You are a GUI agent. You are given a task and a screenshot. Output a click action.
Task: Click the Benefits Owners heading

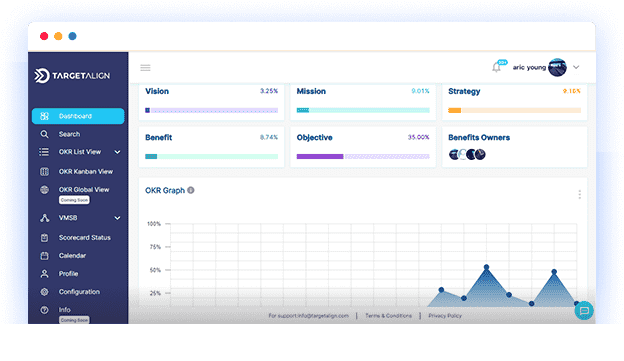click(479, 137)
